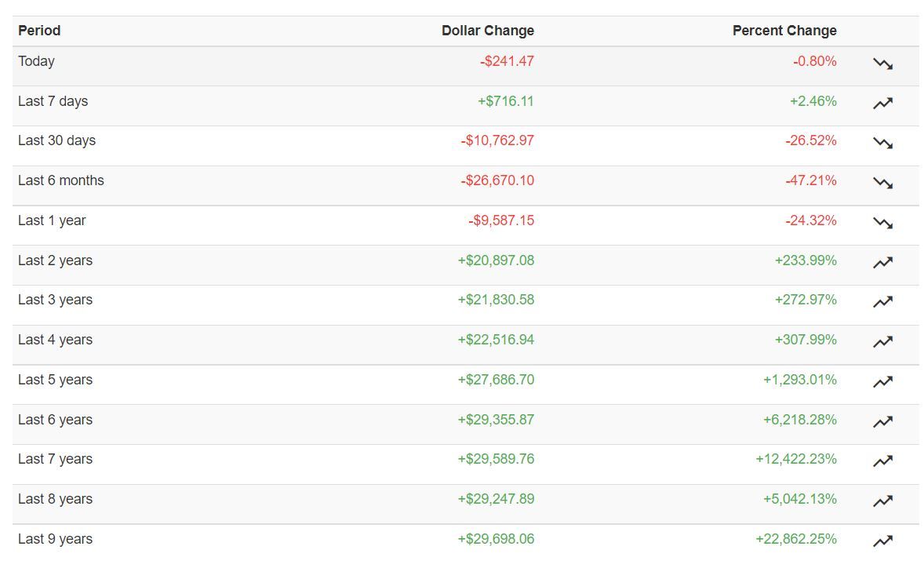Viewport: 924px width, 568px height.
Task: Click the downtrend icon for Last 6 months
Action: (x=882, y=183)
